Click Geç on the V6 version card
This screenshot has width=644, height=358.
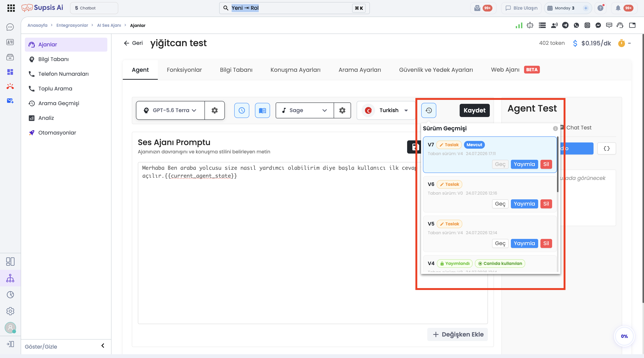pyautogui.click(x=500, y=204)
